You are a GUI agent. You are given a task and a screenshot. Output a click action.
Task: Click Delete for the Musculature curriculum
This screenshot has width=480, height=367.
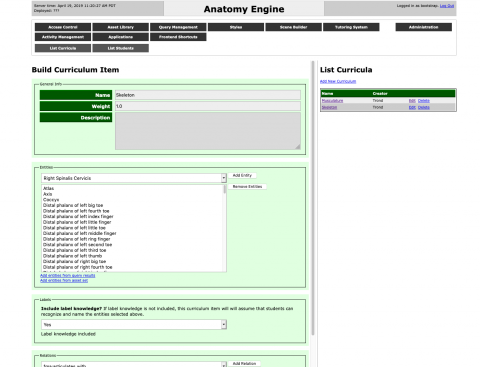tap(424, 101)
